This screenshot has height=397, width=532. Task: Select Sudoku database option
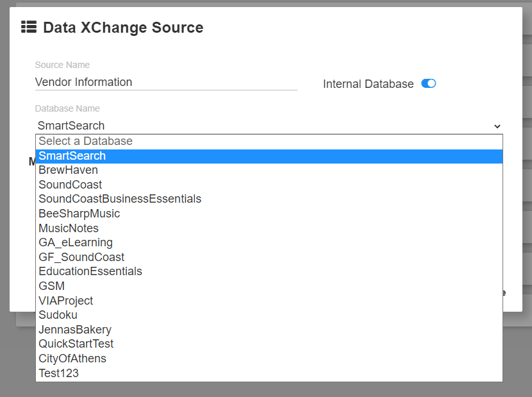point(58,315)
